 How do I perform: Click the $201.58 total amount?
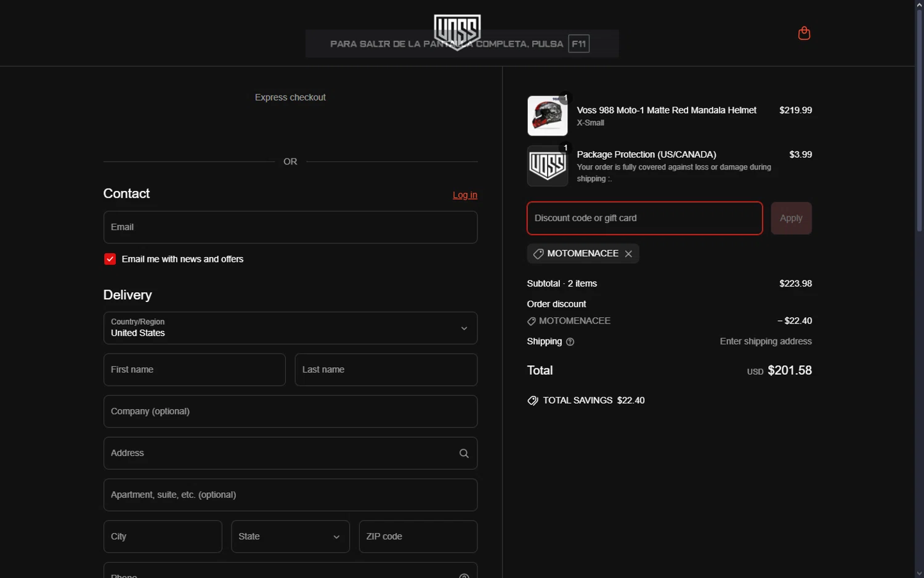tap(790, 370)
